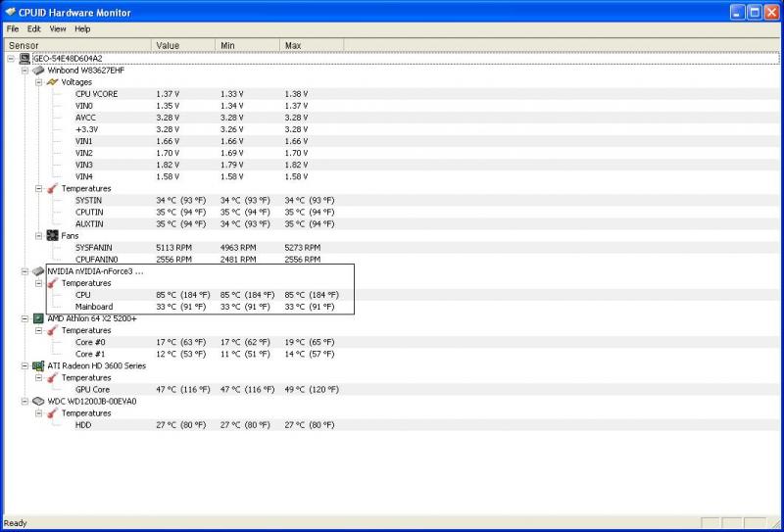Select the SYSFANIN fan row
This screenshot has width=784, height=532.
(392, 248)
